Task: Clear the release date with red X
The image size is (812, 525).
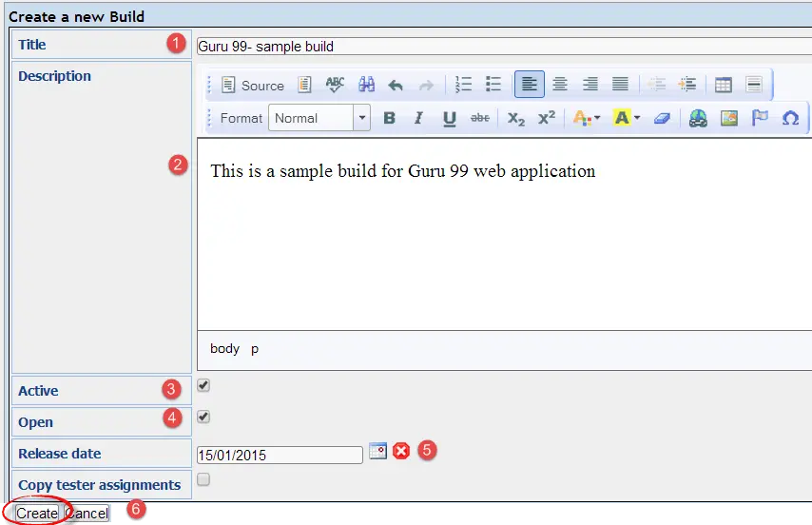Action: coord(401,451)
